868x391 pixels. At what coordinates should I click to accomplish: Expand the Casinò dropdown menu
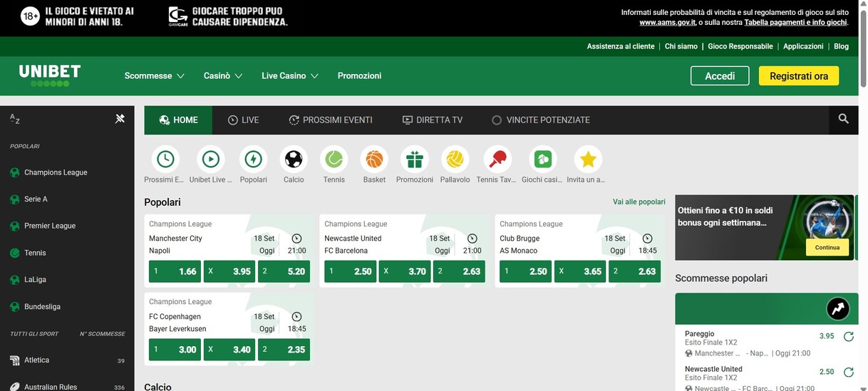click(x=223, y=75)
